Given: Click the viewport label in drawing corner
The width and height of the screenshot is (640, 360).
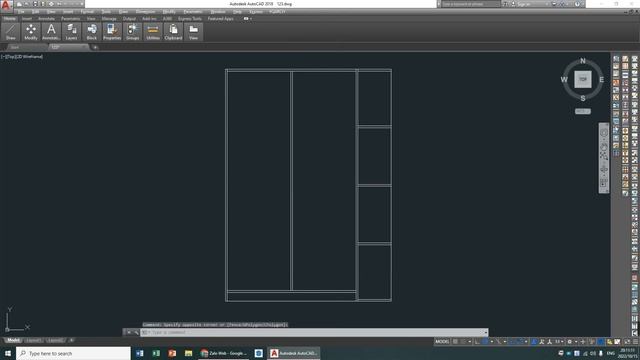Looking at the screenshot, I should (x=22, y=57).
